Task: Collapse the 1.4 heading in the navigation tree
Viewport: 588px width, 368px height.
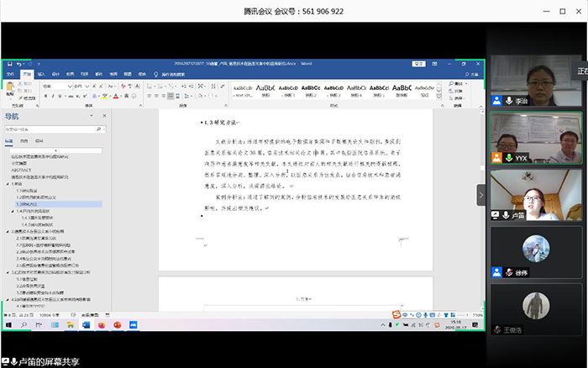Action: pyautogui.click(x=13, y=210)
